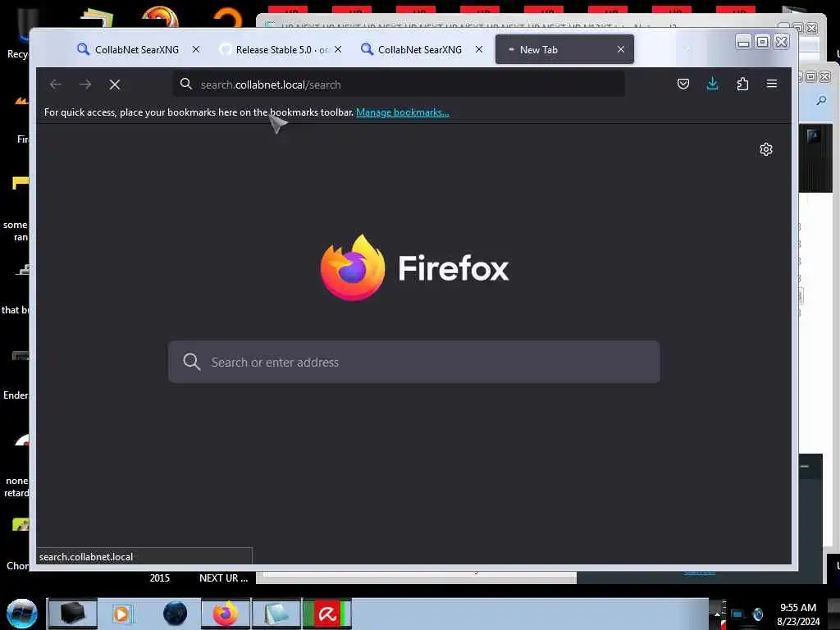This screenshot has width=840, height=630.
Task: Go forward using the forward arrow
Action: [85, 84]
